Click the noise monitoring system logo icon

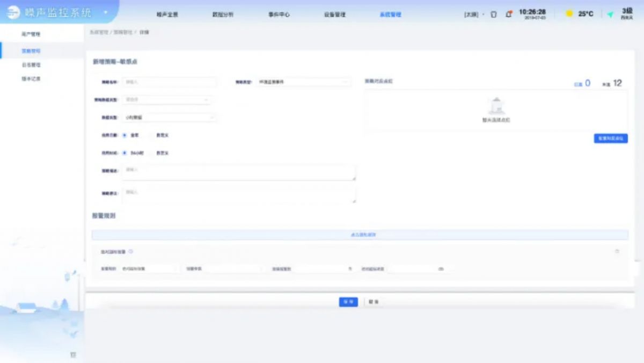[13, 13]
